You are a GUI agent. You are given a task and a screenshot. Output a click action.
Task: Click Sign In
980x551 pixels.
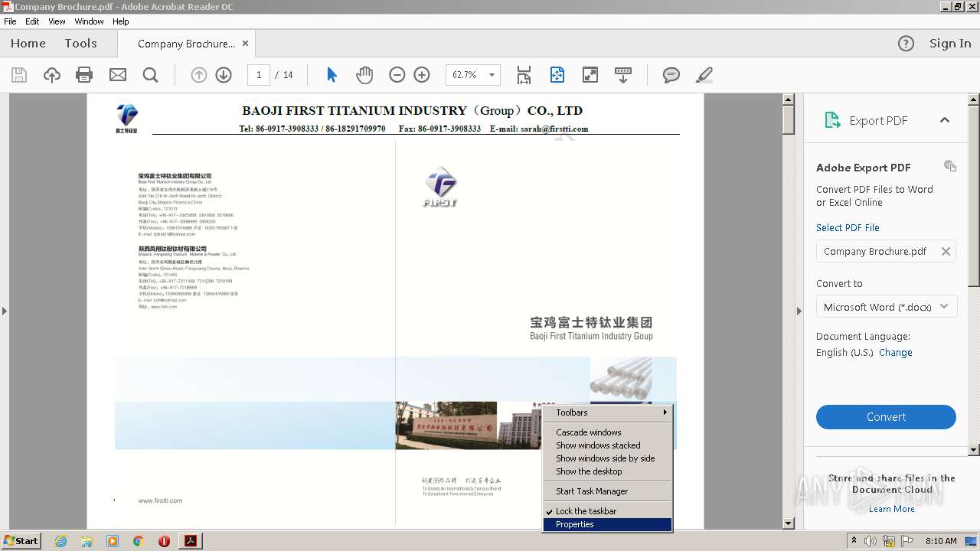(950, 44)
